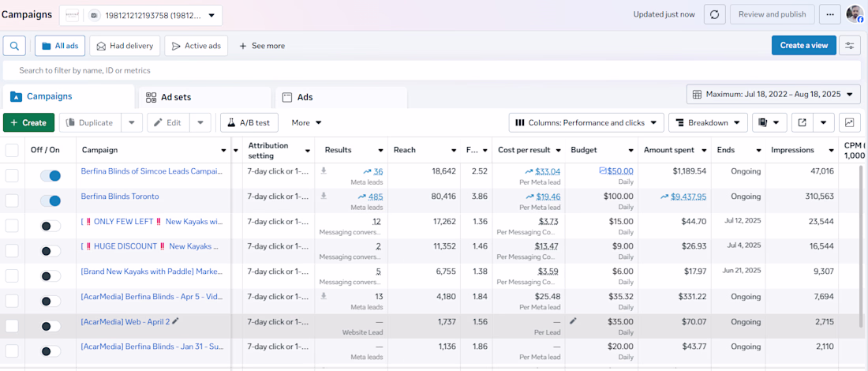This screenshot has width=868, height=371.
Task: Click the Review and publish button
Action: click(773, 14)
